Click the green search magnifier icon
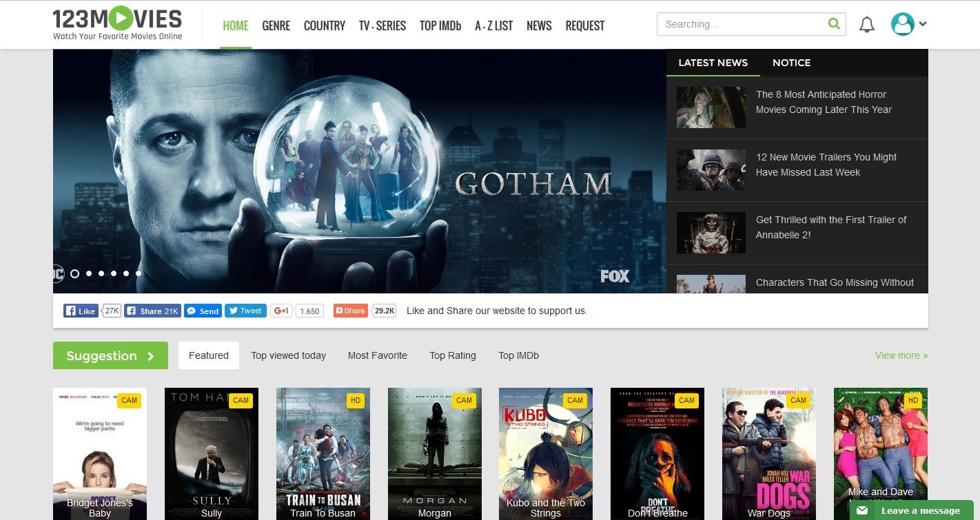Screen dimensions: 980x520 (x=834, y=24)
